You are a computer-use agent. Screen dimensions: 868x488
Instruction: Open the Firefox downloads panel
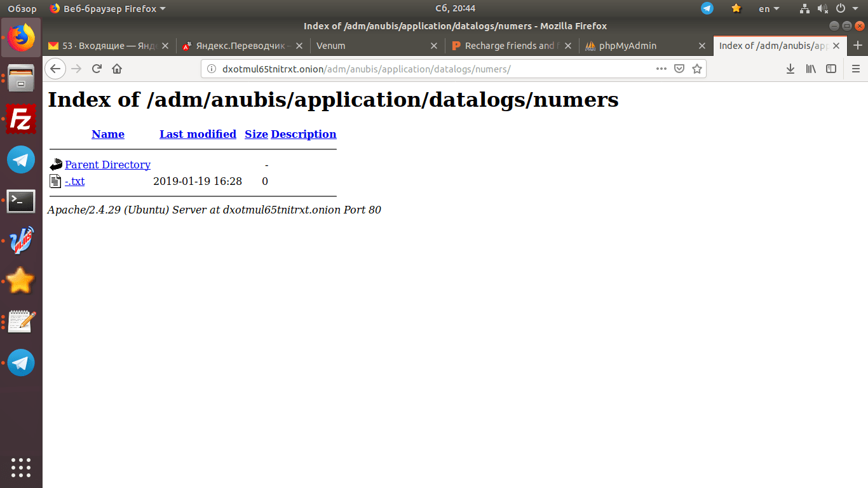pos(790,69)
